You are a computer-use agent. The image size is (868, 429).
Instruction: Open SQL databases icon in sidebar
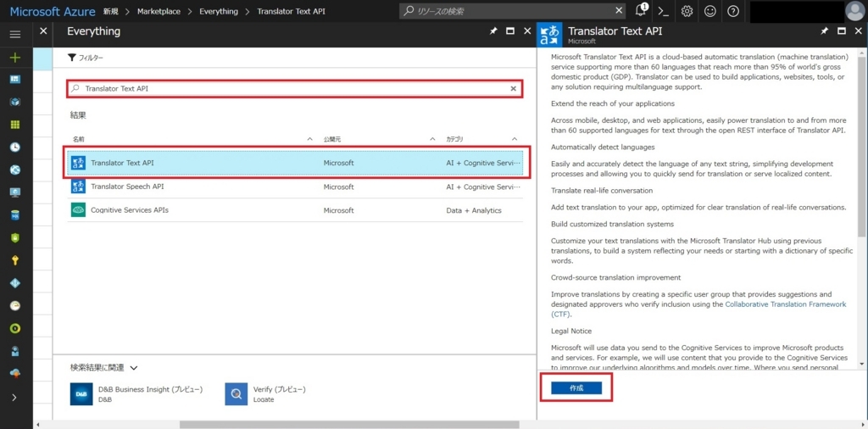(x=15, y=215)
